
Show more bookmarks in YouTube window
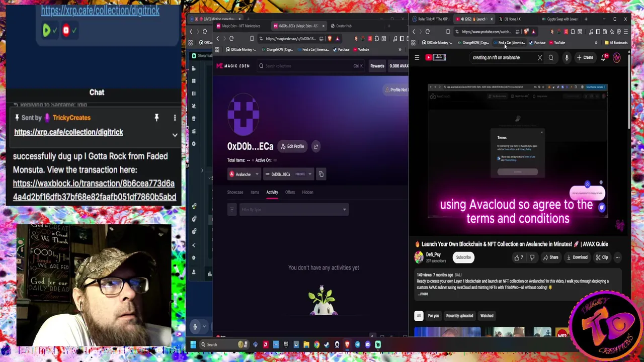[x=596, y=43]
